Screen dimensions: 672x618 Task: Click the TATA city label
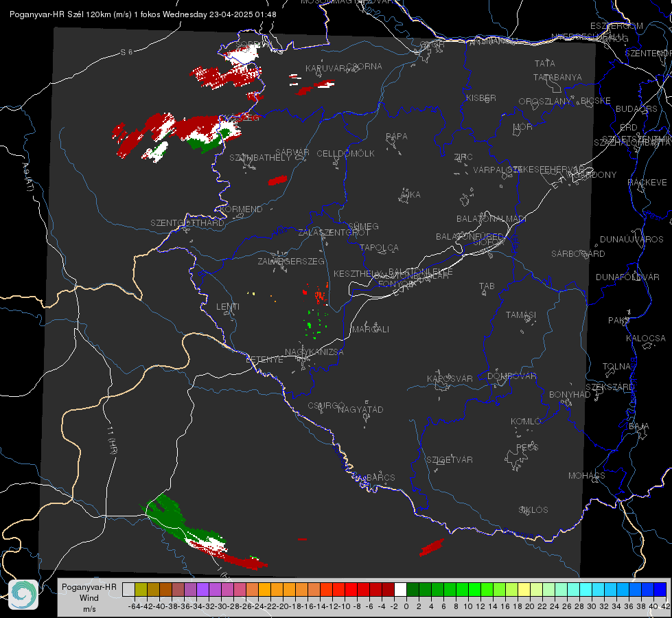[545, 63]
